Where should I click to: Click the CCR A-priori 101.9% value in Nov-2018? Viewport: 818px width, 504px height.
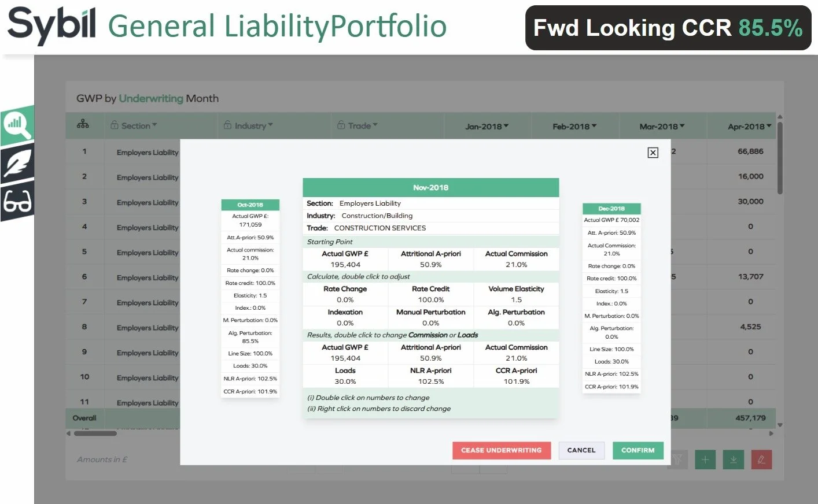click(517, 381)
